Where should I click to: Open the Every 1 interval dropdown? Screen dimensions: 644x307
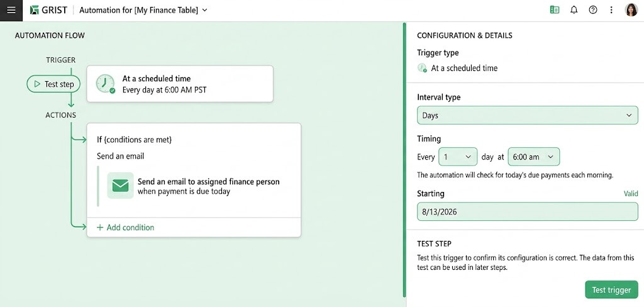coord(458,157)
